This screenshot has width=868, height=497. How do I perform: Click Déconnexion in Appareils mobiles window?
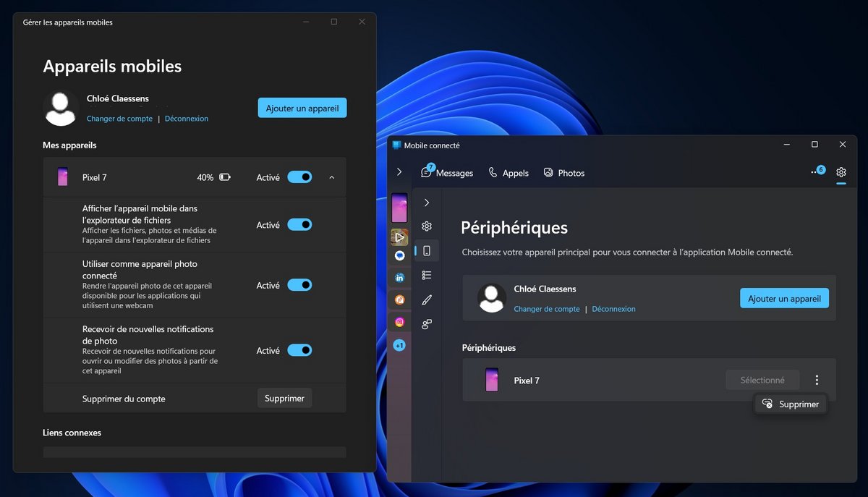(x=187, y=119)
